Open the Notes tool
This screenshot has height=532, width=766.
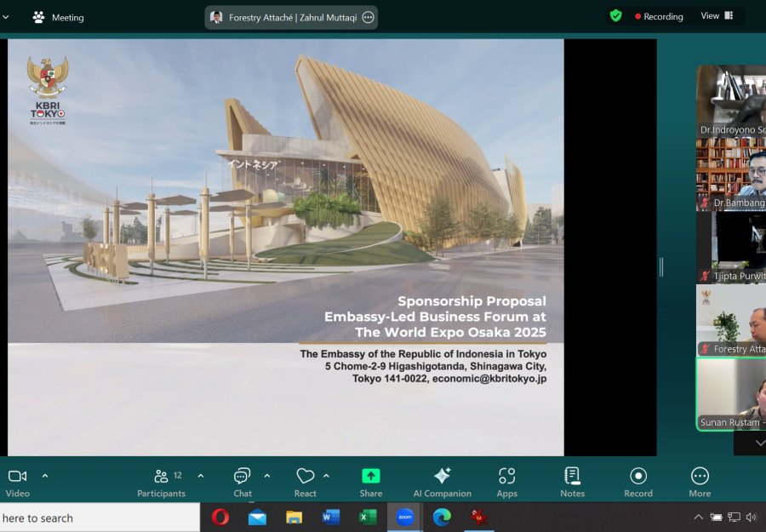click(572, 482)
